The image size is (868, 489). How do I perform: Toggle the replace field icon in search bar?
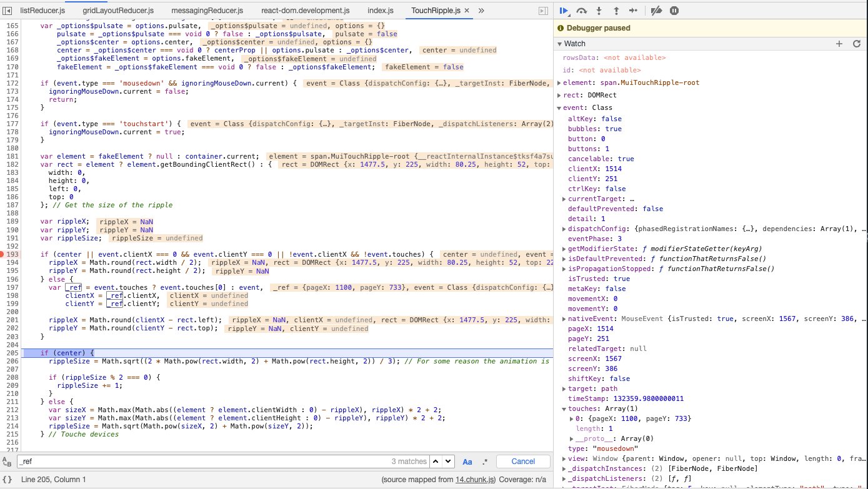tap(7, 462)
